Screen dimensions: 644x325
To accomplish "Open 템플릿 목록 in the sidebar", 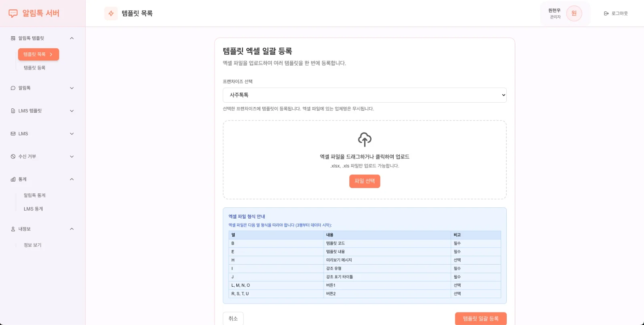I will coord(39,54).
